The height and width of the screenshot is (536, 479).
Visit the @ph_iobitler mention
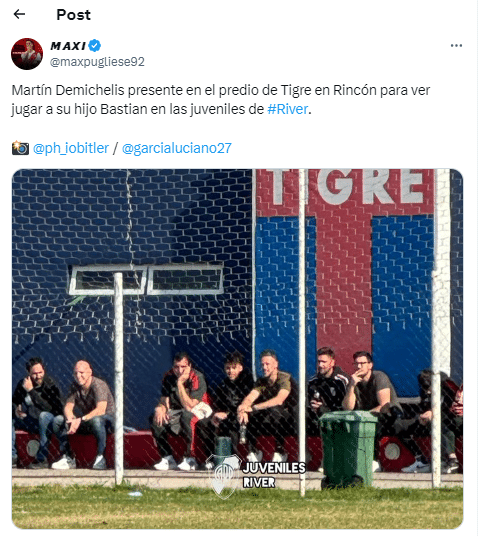tap(71, 148)
